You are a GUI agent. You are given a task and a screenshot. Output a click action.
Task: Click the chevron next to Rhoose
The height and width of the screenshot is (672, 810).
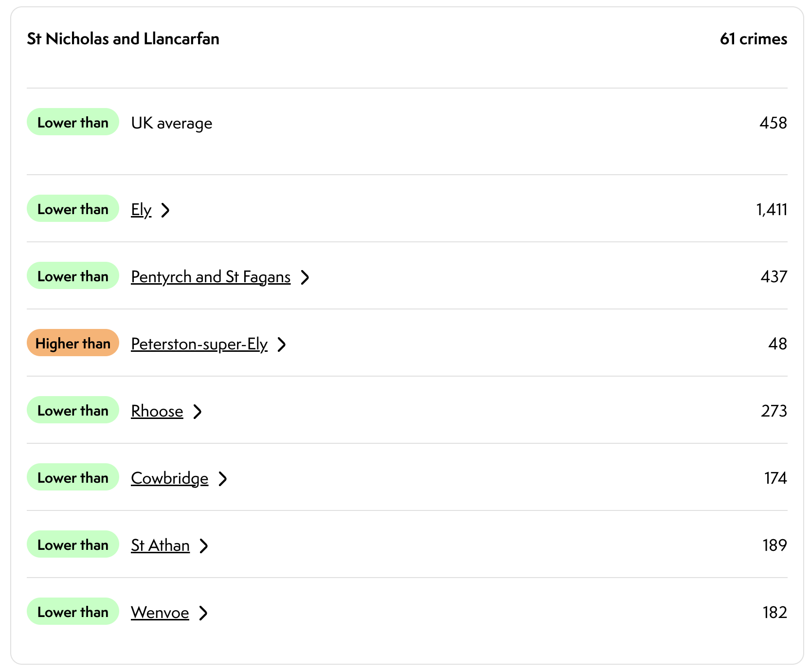pos(198,412)
